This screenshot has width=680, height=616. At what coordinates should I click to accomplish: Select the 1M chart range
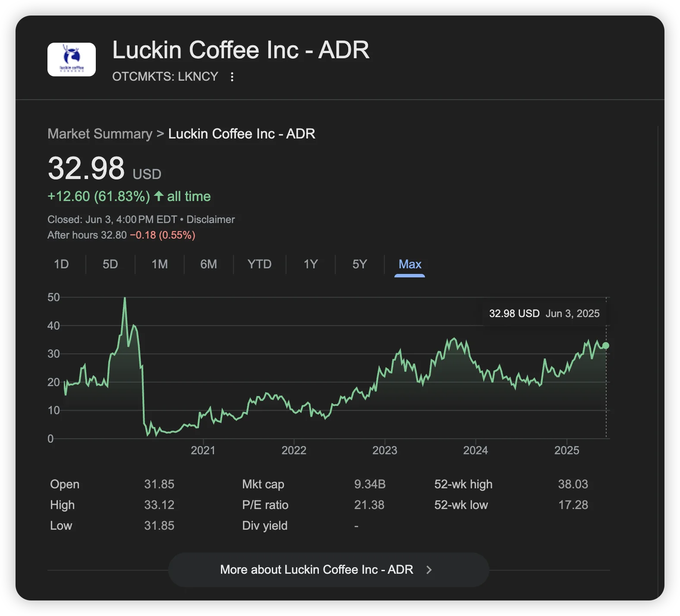point(160,264)
